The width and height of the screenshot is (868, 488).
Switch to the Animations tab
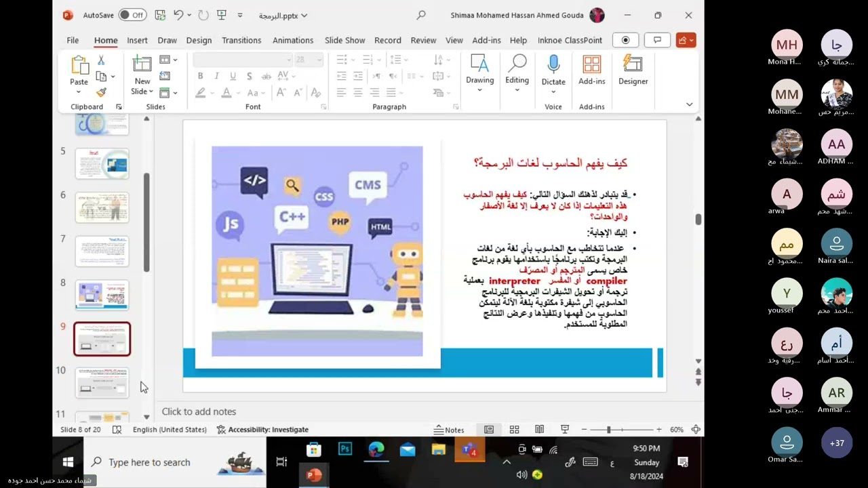[x=293, y=40]
